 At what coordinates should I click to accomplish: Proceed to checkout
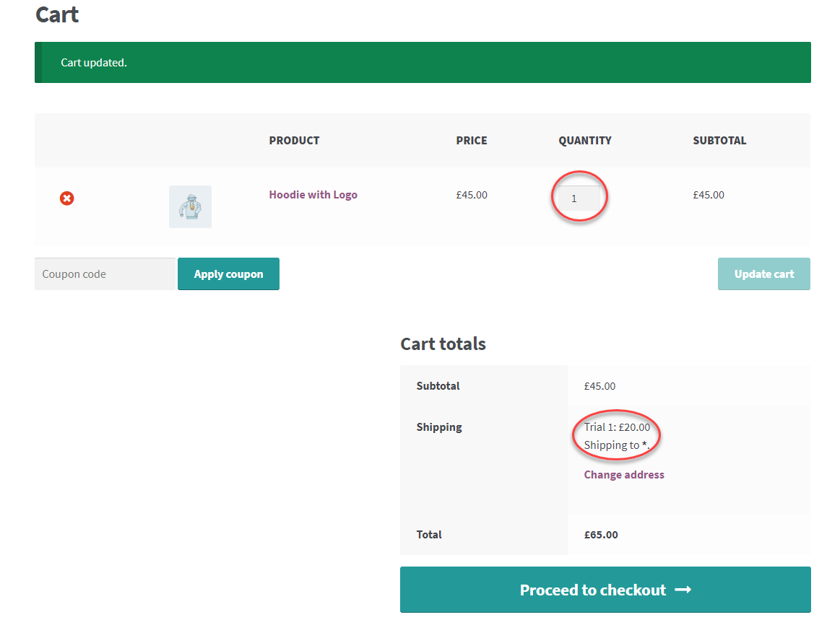point(605,590)
